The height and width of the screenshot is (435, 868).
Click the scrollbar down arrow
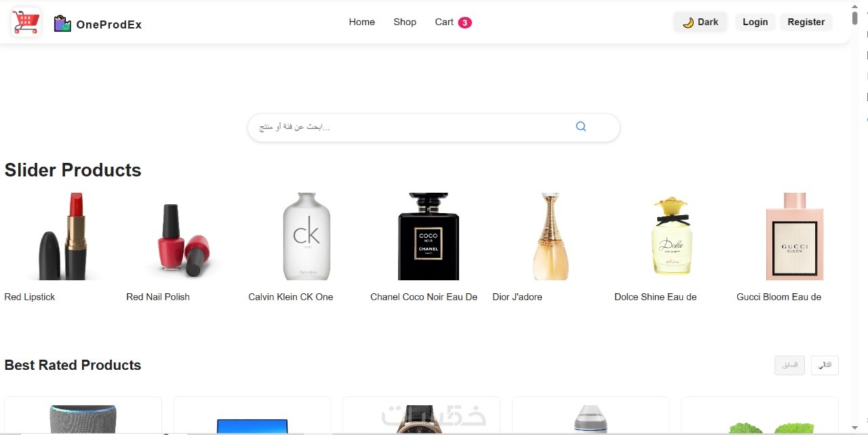(x=855, y=428)
